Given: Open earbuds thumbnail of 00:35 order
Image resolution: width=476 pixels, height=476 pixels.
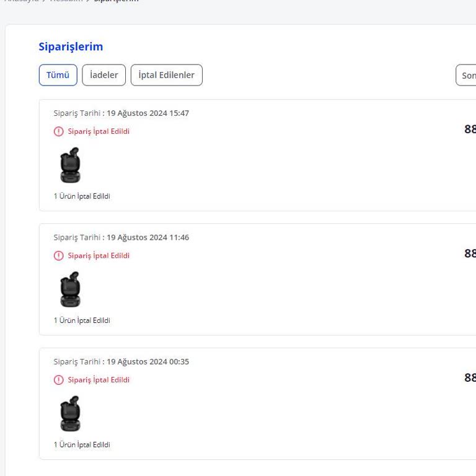Looking at the screenshot, I should [x=71, y=413].
